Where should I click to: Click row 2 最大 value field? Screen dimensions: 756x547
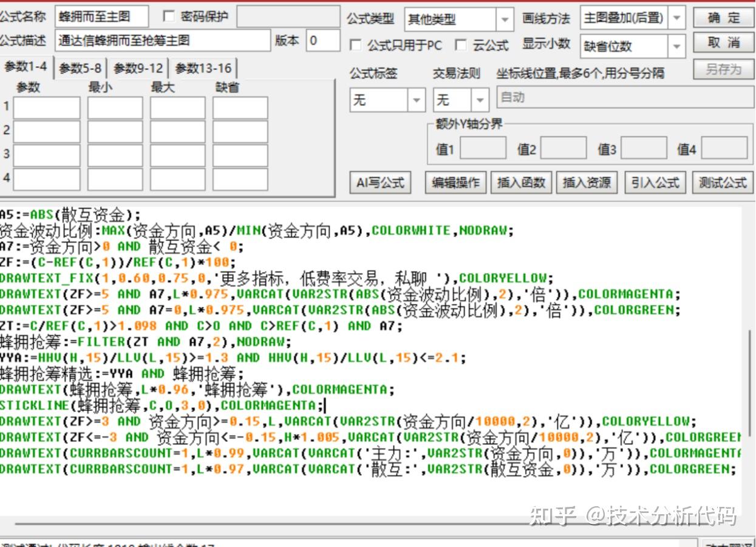178,131
